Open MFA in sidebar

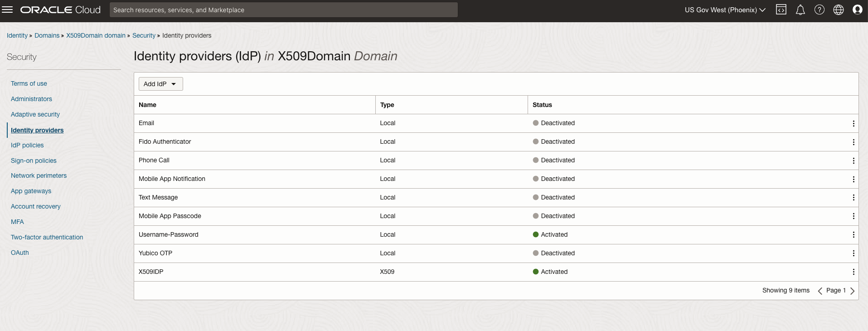[17, 222]
